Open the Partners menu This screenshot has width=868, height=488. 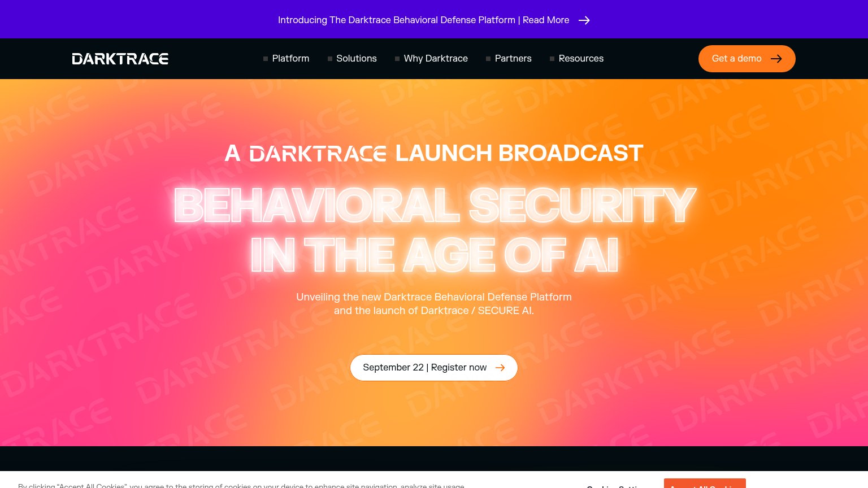pos(509,58)
